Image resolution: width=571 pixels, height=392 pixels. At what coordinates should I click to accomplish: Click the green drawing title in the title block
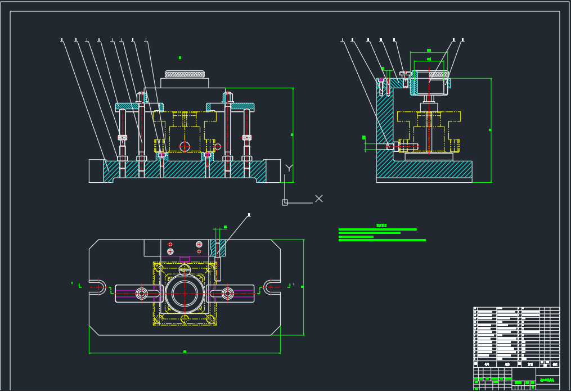point(547,380)
